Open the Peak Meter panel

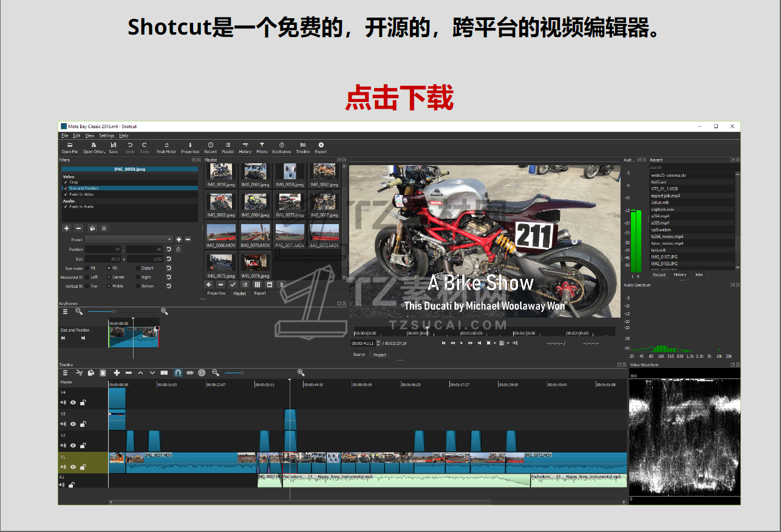coord(166,148)
